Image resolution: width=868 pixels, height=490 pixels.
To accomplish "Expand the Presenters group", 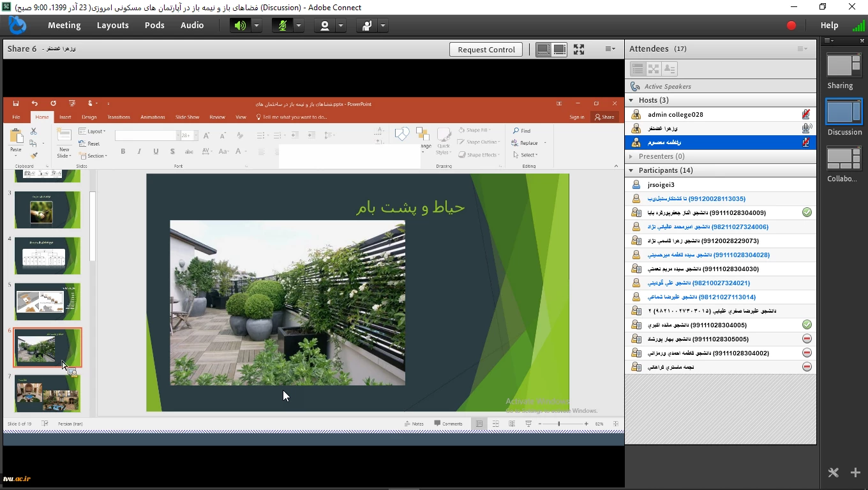I will [632, 156].
